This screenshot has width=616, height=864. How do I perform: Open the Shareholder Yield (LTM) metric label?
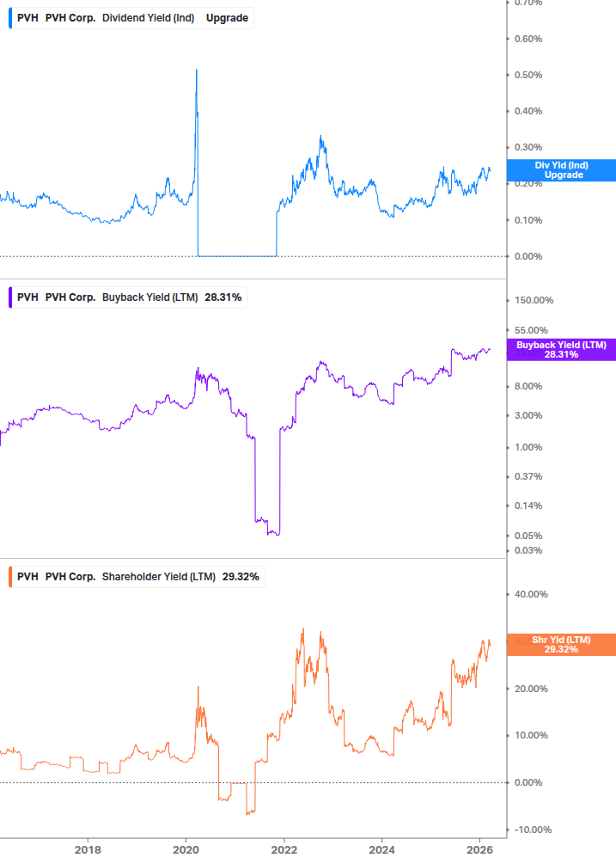click(x=158, y=576)
